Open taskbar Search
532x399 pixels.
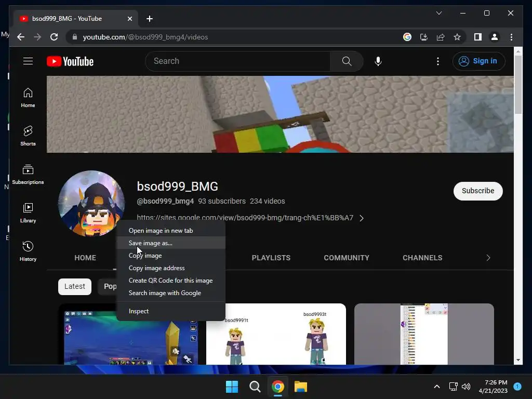click(255, 387)
